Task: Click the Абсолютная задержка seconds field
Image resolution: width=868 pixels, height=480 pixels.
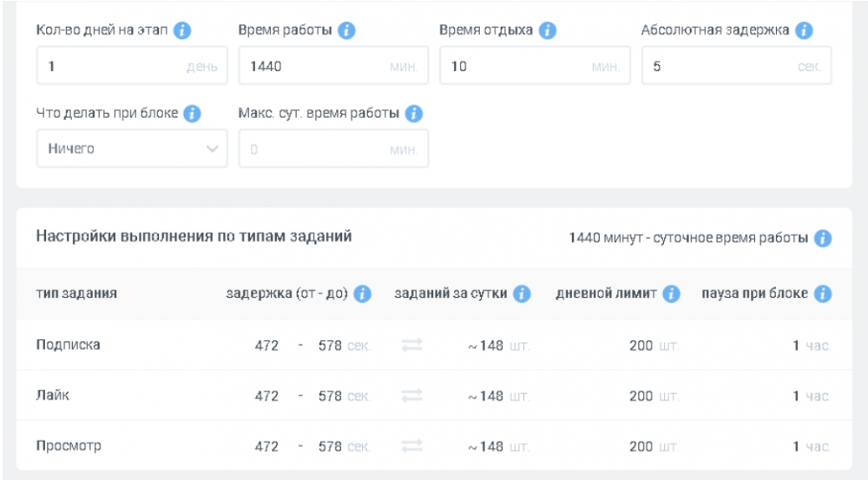Action: (x=720, y=66)
